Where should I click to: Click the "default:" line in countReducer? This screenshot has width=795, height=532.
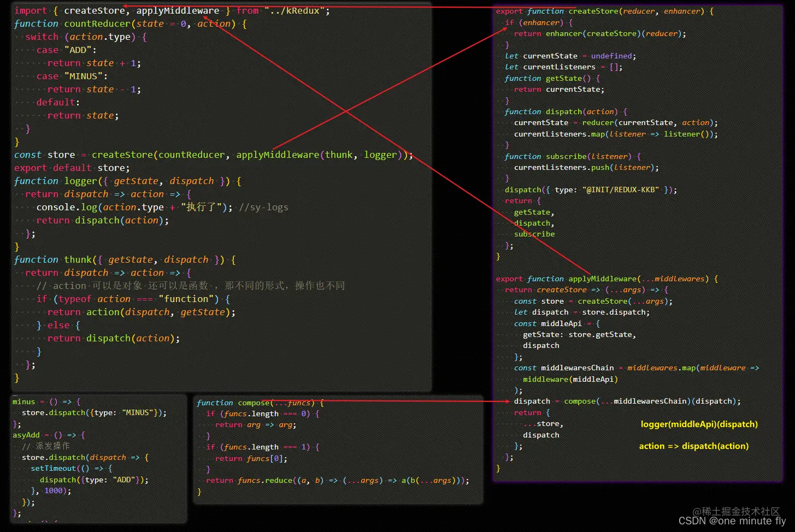coord(58,102)
